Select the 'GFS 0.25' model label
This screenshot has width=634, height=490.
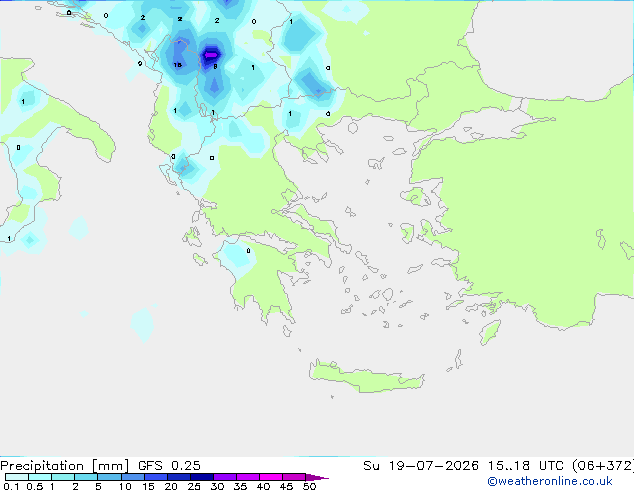pos(169,466)
